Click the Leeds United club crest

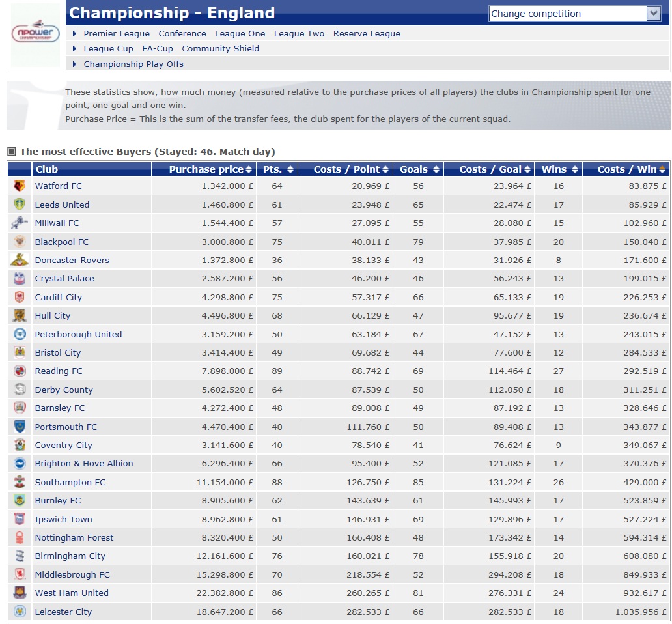[x=20, y=205]
